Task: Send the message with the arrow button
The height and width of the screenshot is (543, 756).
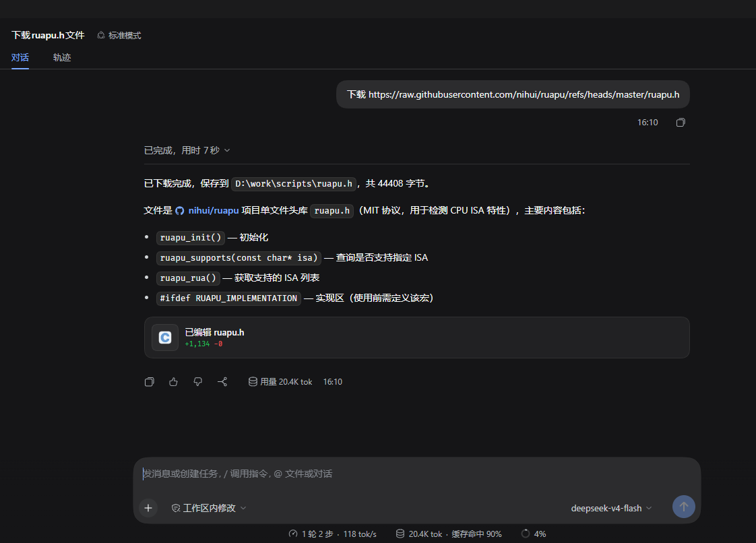Action: 684,507
